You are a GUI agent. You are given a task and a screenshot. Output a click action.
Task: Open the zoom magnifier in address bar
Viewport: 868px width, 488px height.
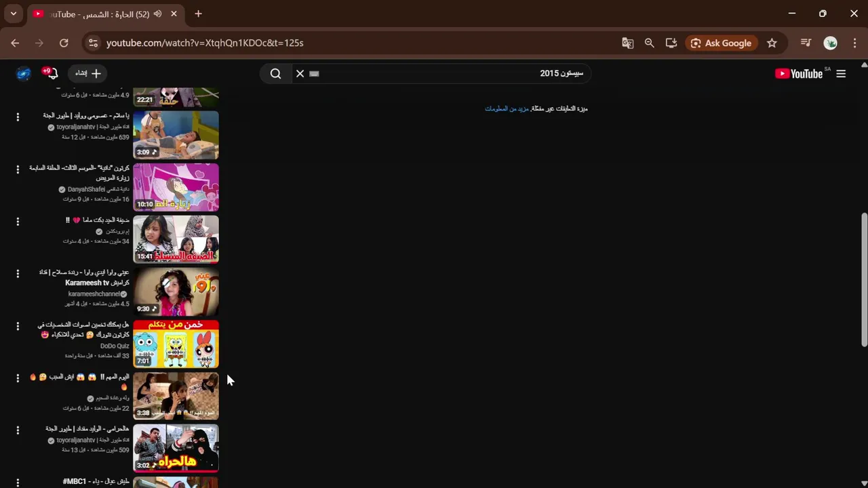pos(650,43)
